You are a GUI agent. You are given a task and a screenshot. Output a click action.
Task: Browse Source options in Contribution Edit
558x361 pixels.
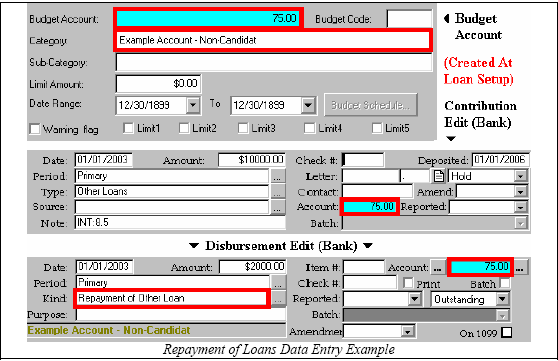tap(278, 207)
